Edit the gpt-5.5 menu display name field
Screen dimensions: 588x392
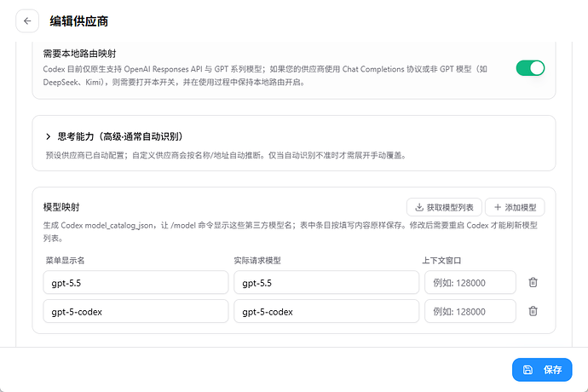135,282
